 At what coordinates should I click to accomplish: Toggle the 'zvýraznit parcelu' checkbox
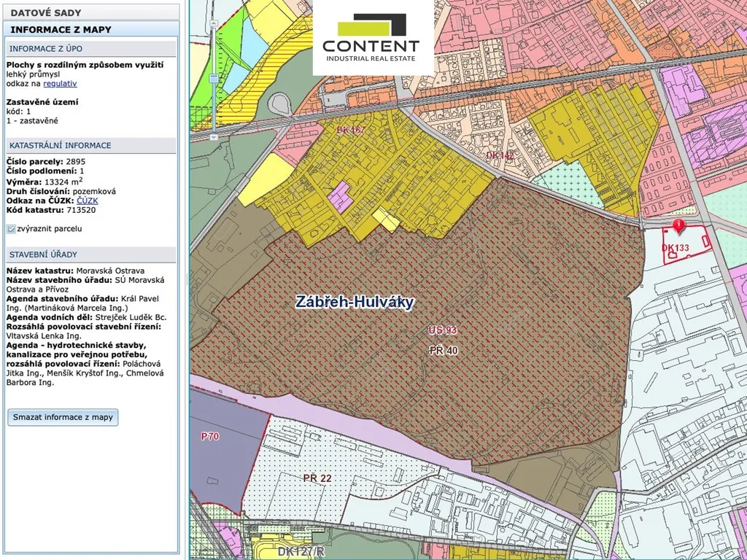pos(11,229)
